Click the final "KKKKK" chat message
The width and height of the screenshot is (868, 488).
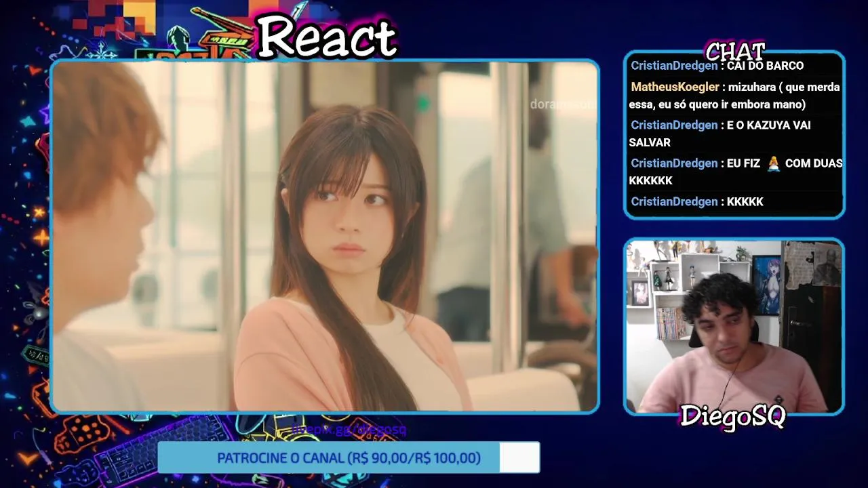coord(745,202)
